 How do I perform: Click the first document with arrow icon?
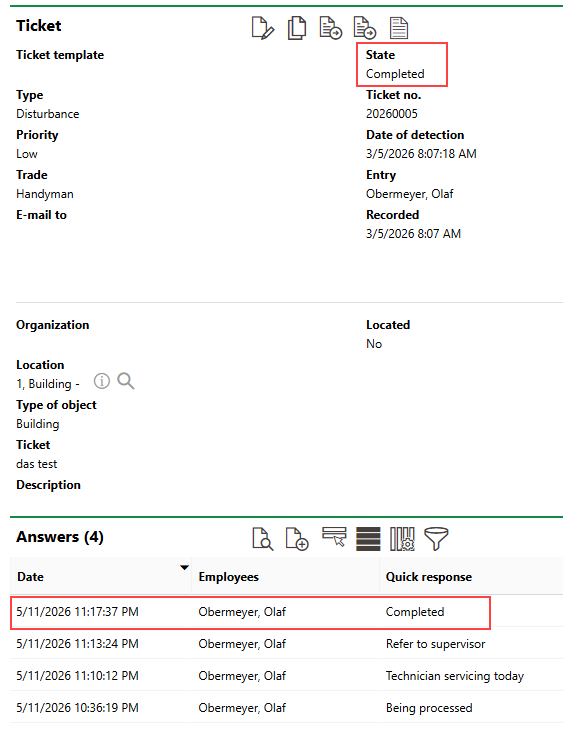[331, 28]
